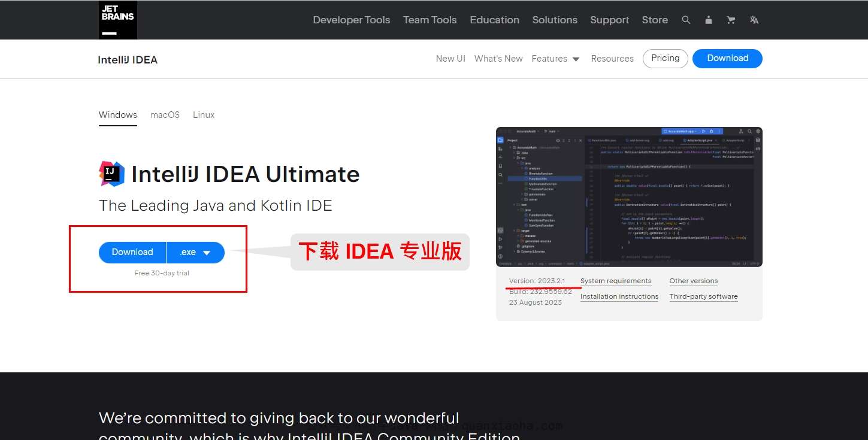Click the Version: 2023.2.1 text
Screen dimensions: 868x440
pyautogui.click(x=537, y=281)
